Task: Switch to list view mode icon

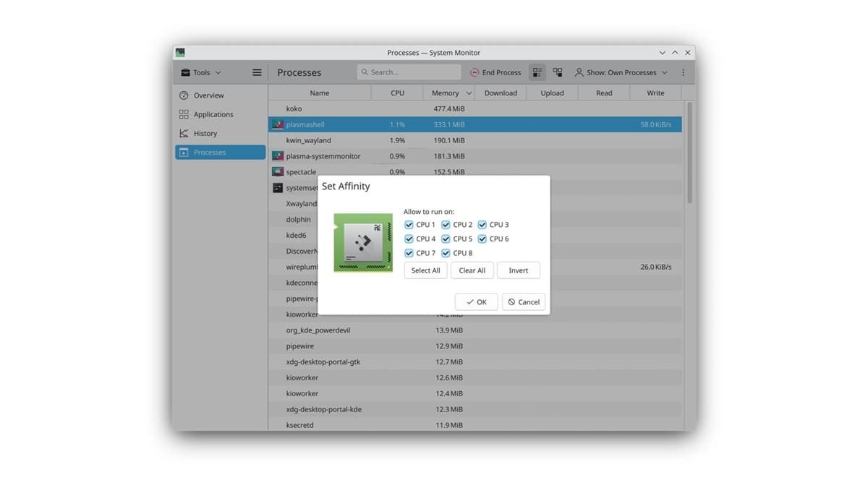Action: 537,72
